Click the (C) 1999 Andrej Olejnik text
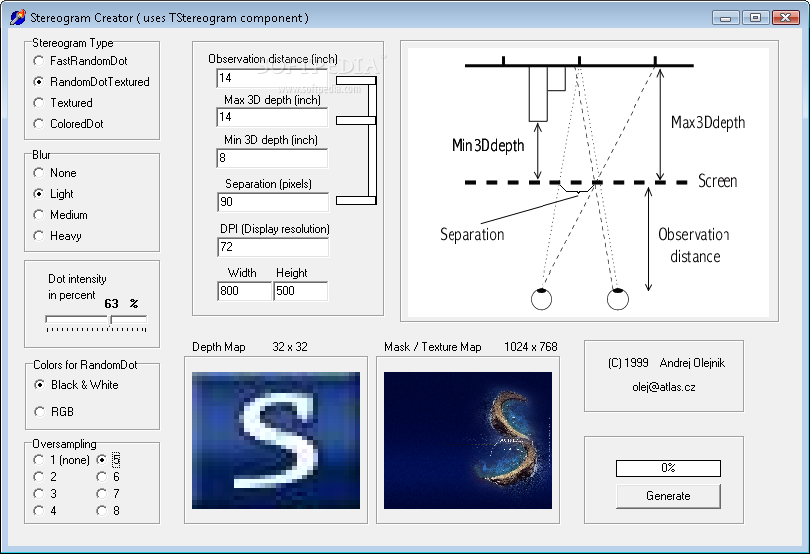This screenshot has height=554, width=810. (666, 363)
